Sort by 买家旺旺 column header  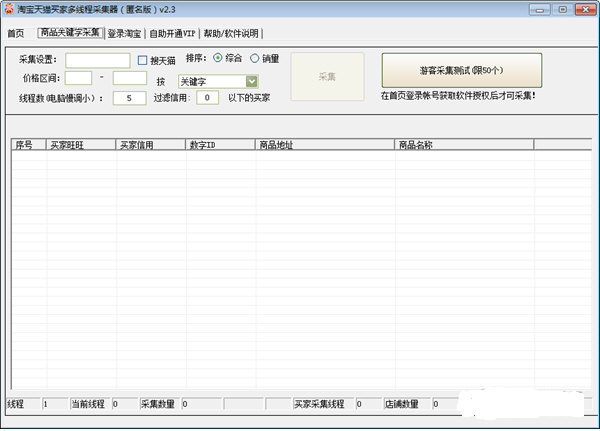click(81, 145)
